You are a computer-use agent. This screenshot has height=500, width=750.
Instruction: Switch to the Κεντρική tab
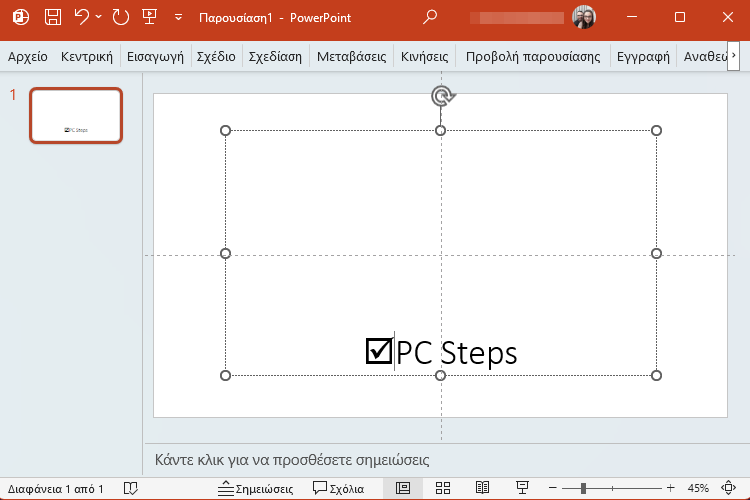point(87,56)
